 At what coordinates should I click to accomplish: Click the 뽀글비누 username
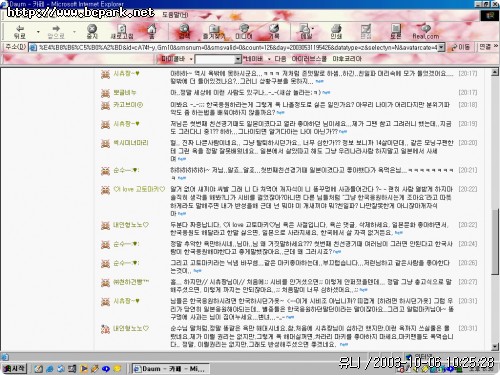(125, 92)
